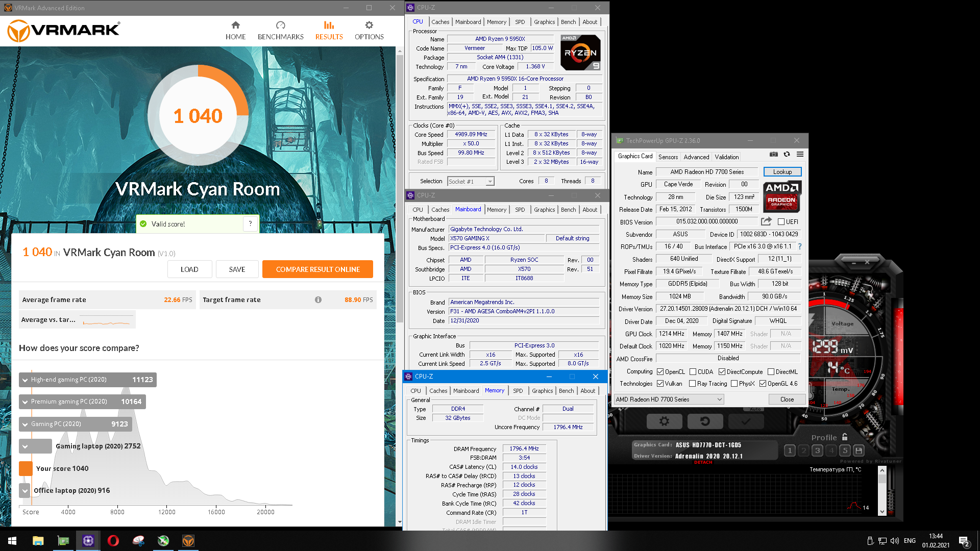Select Afterburner profile slot 3
The width and height of the screenshot is (980, 551).
(817, 450)
